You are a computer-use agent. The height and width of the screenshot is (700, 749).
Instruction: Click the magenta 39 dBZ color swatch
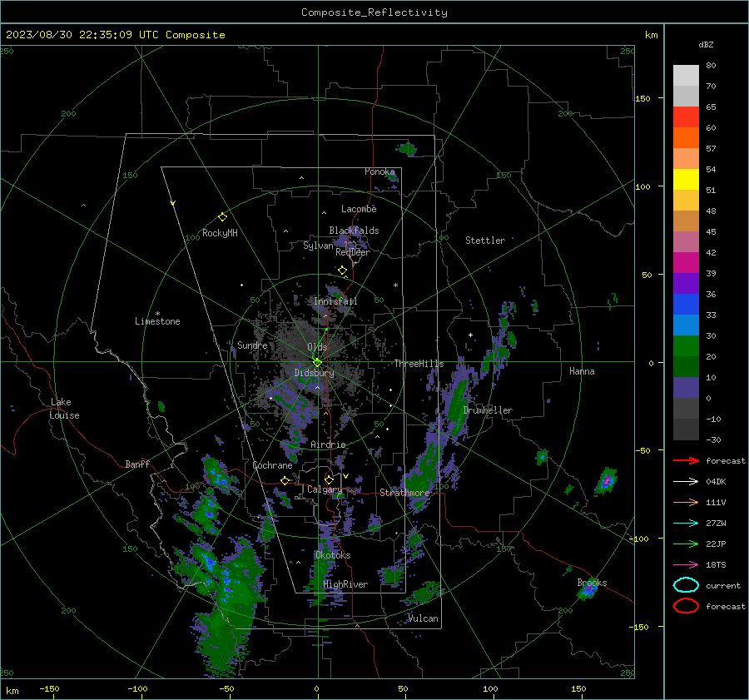tap(686, 263)
